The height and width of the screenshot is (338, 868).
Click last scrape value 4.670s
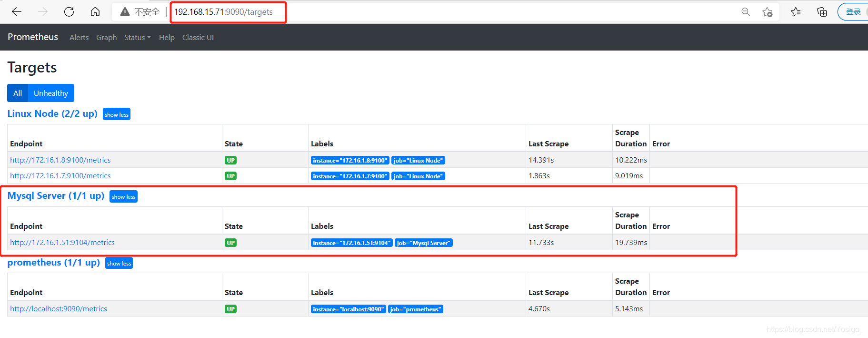click(539, 309)
